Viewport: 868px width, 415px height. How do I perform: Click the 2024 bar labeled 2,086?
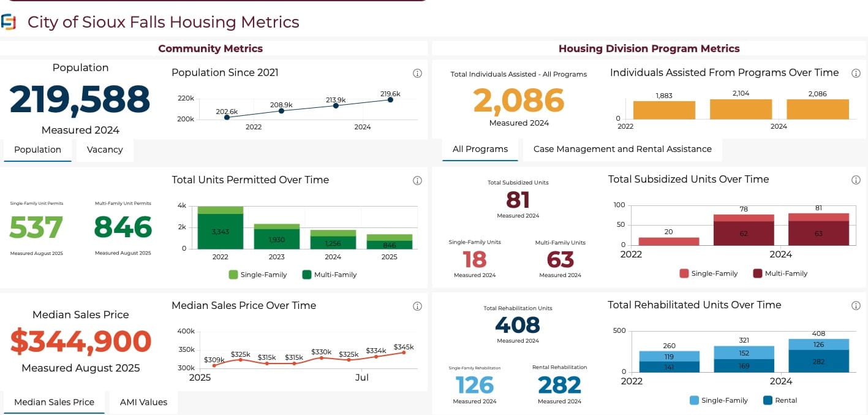coord(817,110)
